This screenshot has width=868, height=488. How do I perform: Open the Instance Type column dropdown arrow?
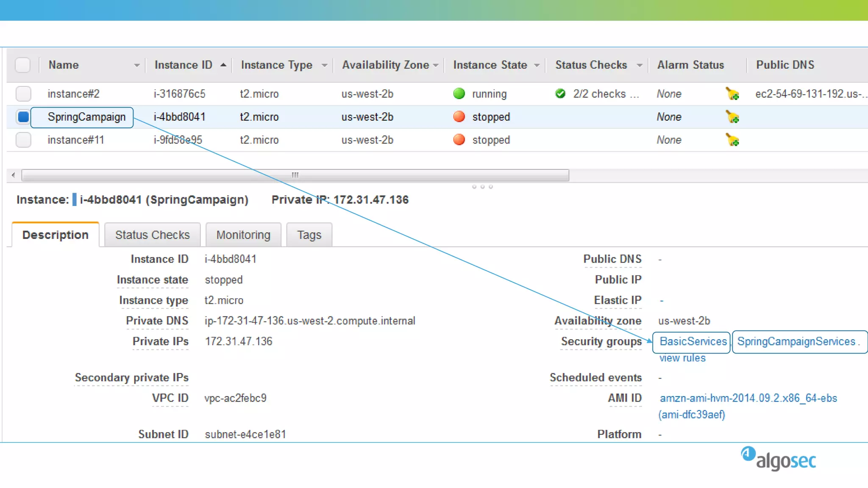324,65
